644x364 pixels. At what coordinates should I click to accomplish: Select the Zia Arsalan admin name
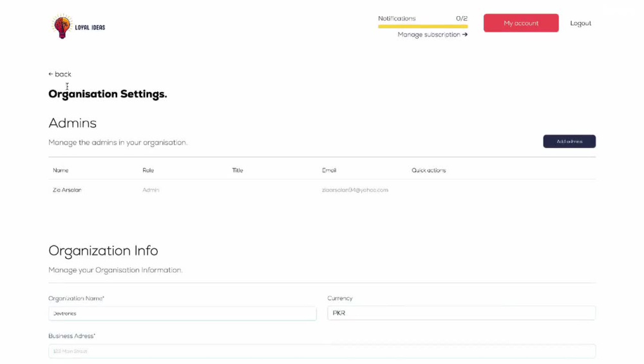click(x=68, y=190)
